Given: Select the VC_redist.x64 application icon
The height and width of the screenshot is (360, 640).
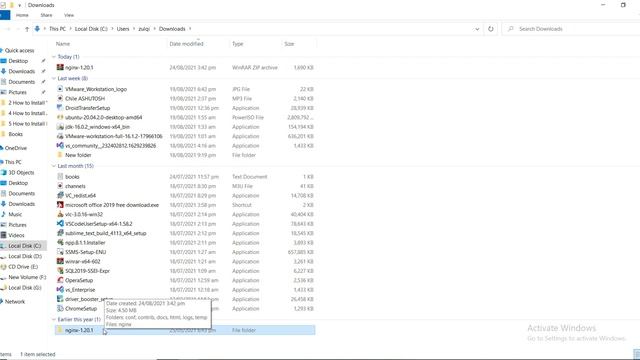Looking at the screenshot, I should coord(60,196).
